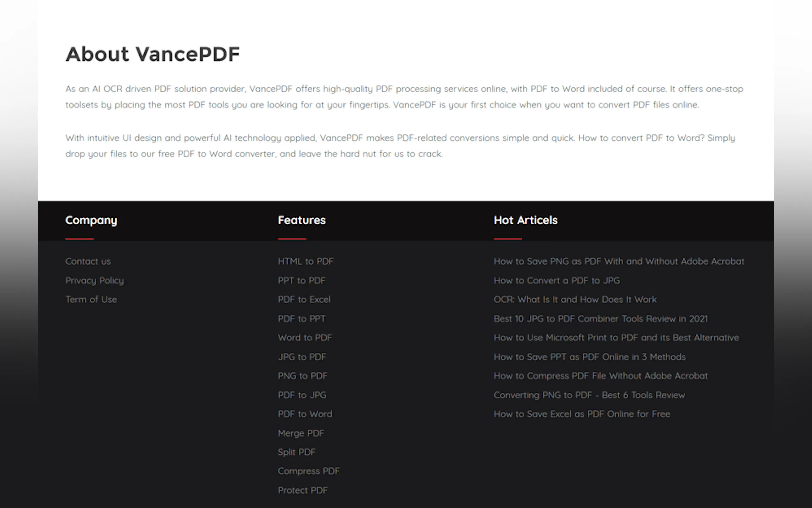Go to the PDF to Word converter
This screenshot has width=812, height=508.
(305, 414)
